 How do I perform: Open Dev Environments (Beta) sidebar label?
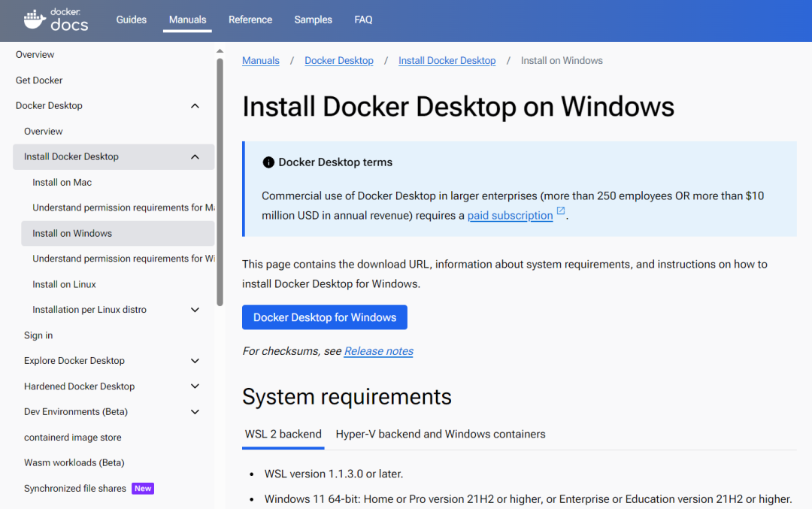coord(76,412)
